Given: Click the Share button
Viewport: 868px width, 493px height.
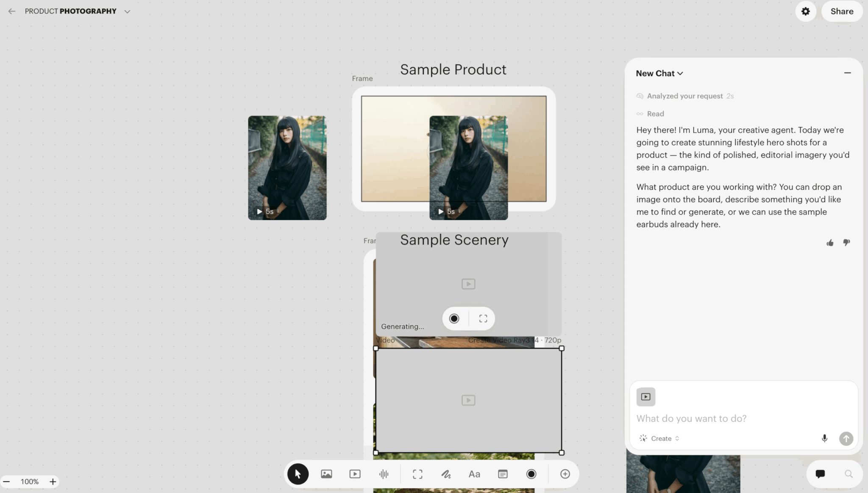Looking at the screenshot, I should pyautogui.click(x=842, y=11).
